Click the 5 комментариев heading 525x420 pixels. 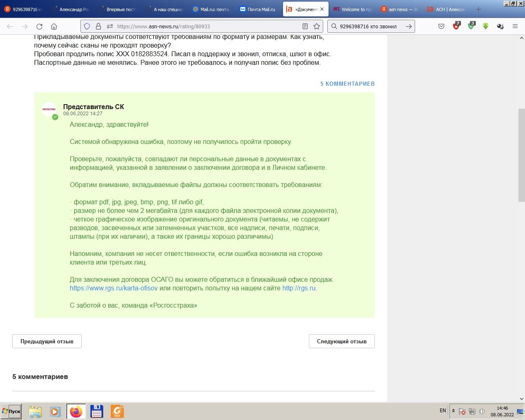40,377
